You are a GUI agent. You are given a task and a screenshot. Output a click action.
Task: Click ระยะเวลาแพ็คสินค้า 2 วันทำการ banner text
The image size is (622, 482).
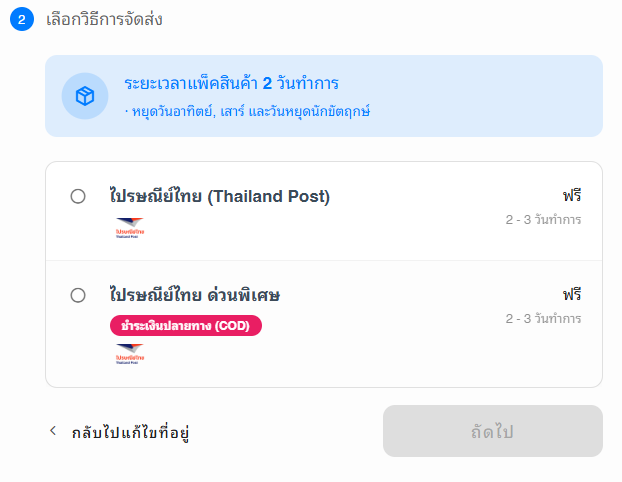[232, 83]
